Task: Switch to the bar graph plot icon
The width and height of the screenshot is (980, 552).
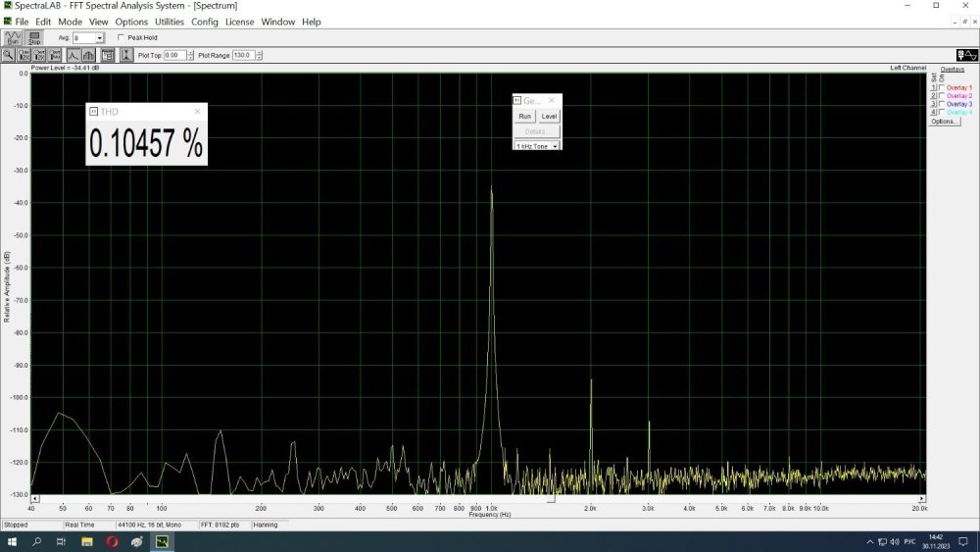Action: pos(88,55)
